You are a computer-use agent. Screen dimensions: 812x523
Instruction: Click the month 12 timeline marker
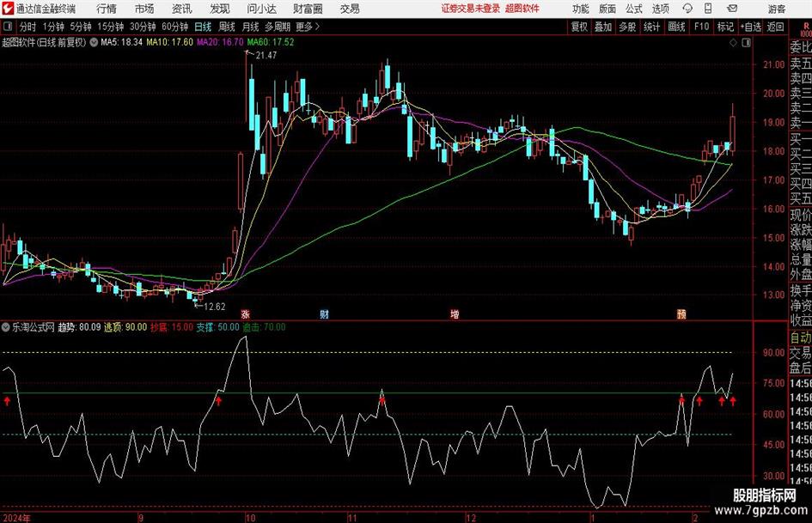click(471, 518)
